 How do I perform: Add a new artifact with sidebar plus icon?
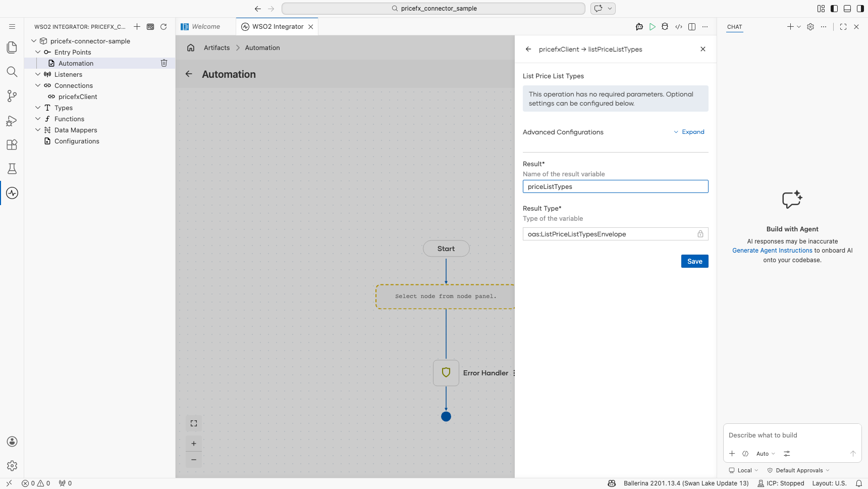point(137,27)
